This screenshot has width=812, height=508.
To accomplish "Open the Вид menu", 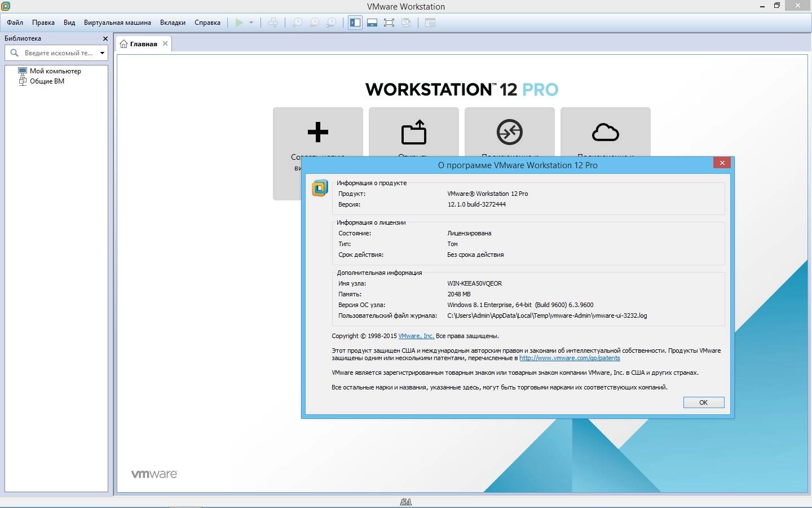I will 69,23.
